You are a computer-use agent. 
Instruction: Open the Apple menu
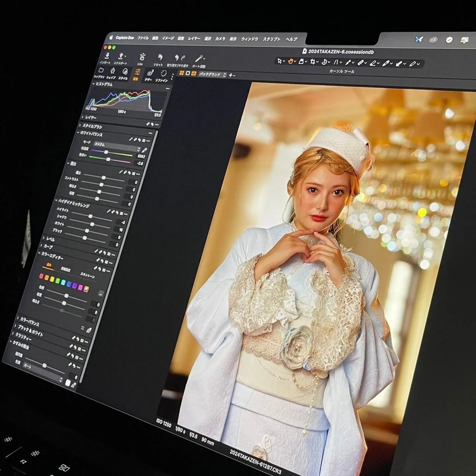click(111, 37)
